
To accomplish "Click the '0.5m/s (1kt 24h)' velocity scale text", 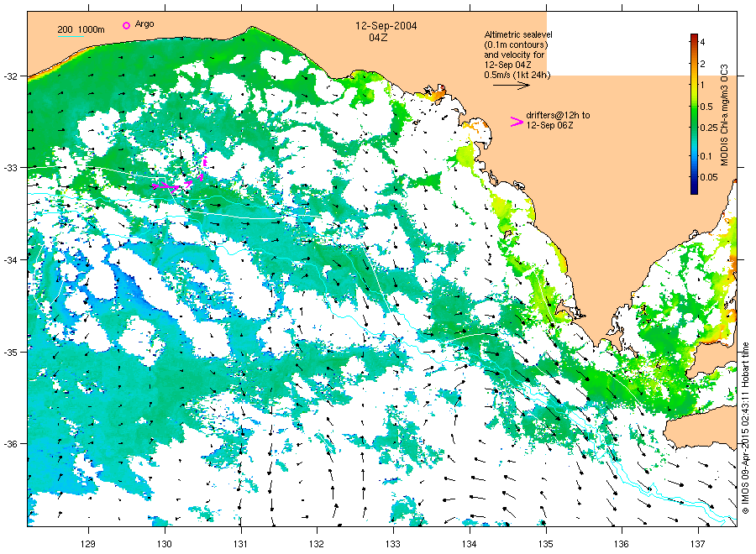I will (x=517, y=75).
